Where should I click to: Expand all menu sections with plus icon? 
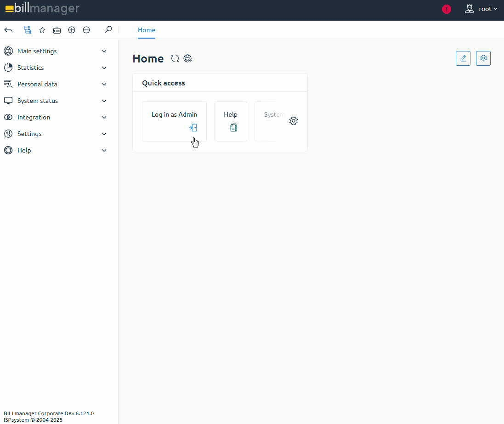click(72, 30)
